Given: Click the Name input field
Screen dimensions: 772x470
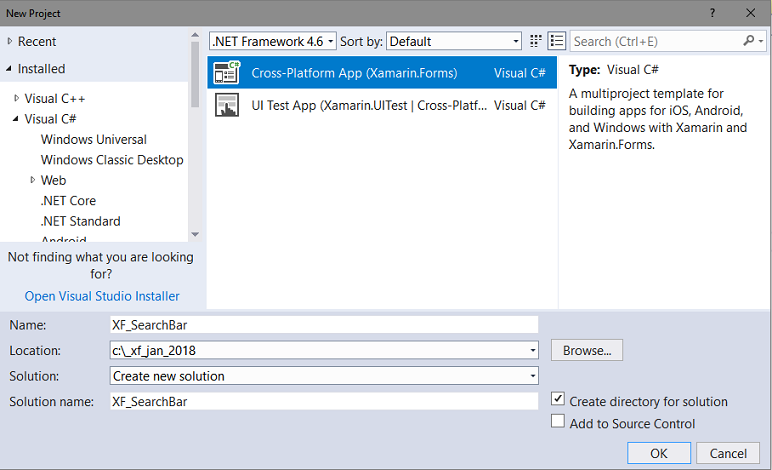Looking at the screenshot, I should pyautogui.click(x=324, y=325).
